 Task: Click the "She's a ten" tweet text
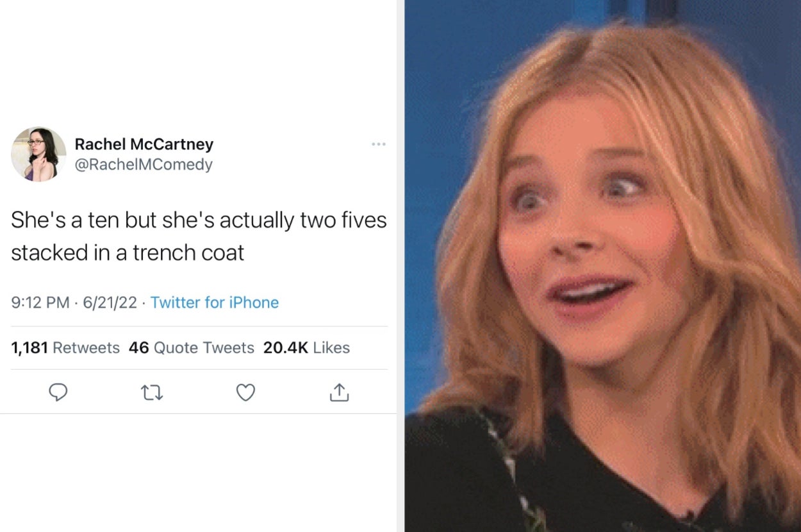(x=199, y=220)
